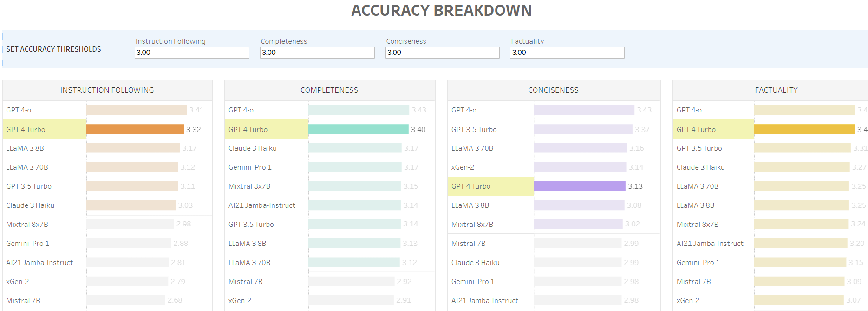Click Mistral 7B in Factuality list
868x311 pixels.
[x=694, y=282]
